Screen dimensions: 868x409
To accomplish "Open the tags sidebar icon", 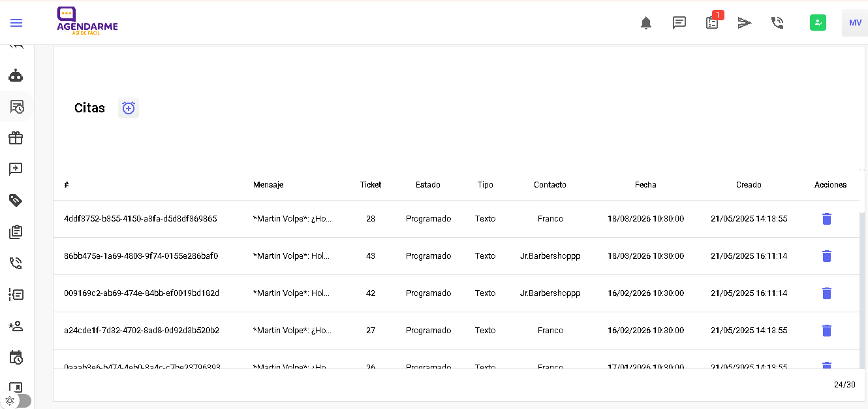I will (x=16, y=200).
